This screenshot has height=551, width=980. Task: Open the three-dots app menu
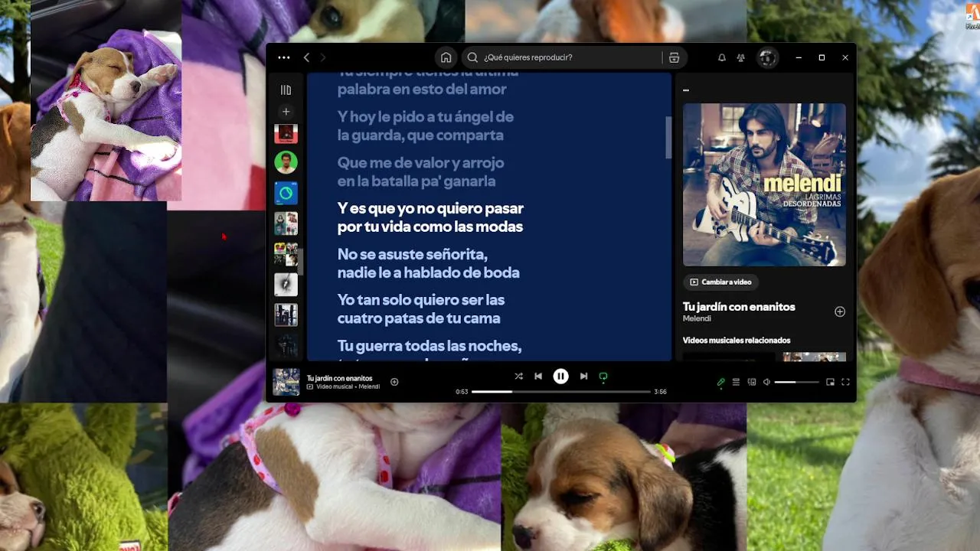coord(284,57)
